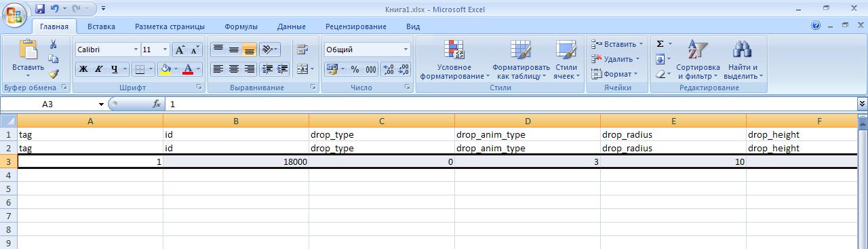Apply the red font color
This screenshot has width=868, height=249.
tap(188, 69)
